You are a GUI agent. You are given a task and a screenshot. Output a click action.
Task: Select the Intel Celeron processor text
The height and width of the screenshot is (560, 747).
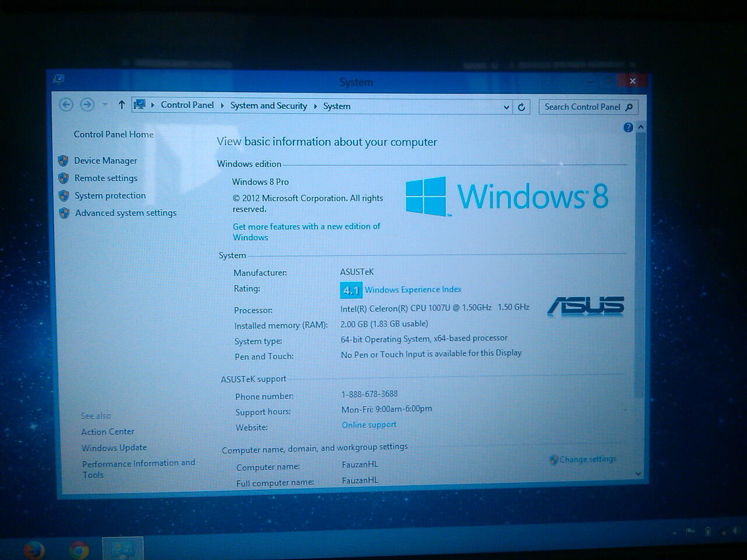click(x=435, y=307)
